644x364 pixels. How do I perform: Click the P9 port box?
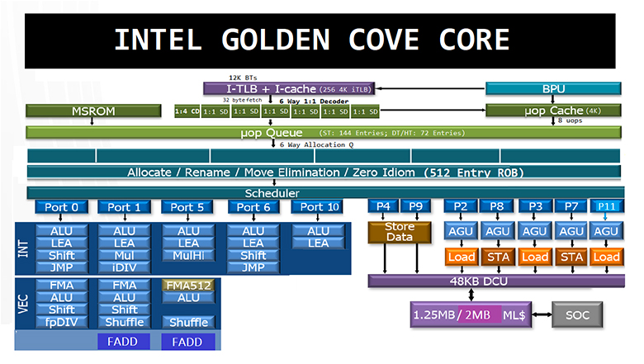point(415,206)
